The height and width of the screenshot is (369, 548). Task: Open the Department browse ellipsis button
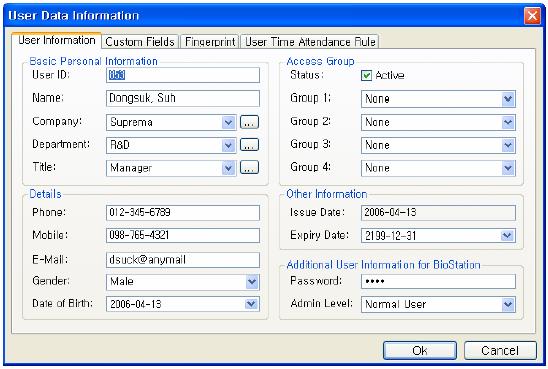pyautogui.click(x=249, y=145)
